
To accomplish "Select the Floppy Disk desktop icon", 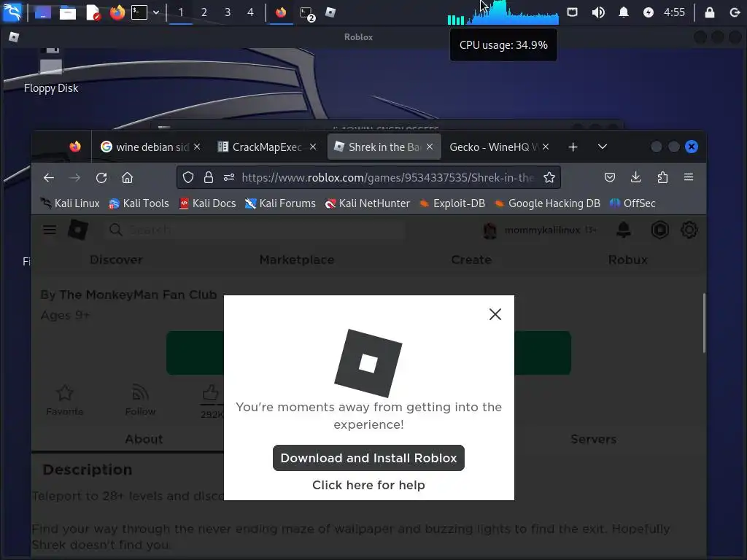I will tap(51, 70).
